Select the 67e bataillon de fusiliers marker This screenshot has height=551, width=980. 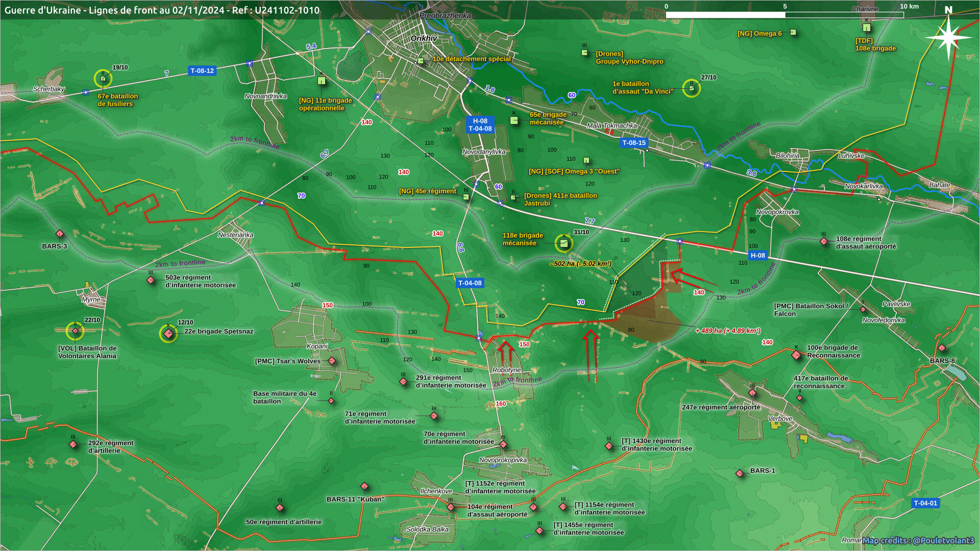point(103,79)
